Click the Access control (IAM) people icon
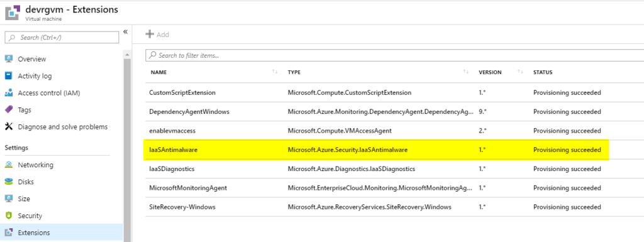This screenshot has height=242, width=644. tap(9, 93)
